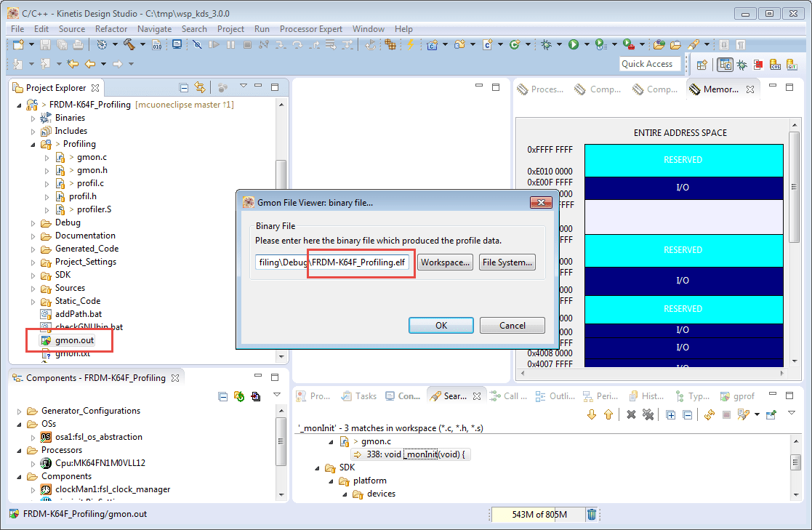Click the New C++ Class icon
The width and height of the screenshot is (812, 530).
click(515, 44)
